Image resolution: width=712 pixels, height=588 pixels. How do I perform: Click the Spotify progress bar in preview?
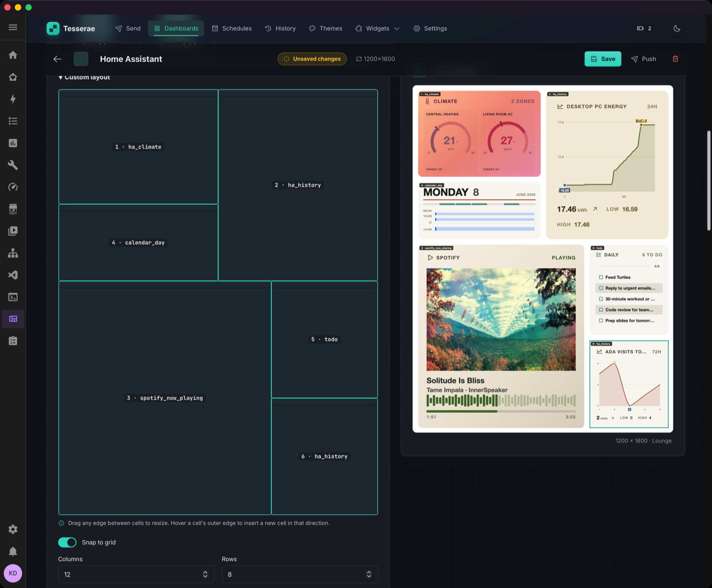501,411
